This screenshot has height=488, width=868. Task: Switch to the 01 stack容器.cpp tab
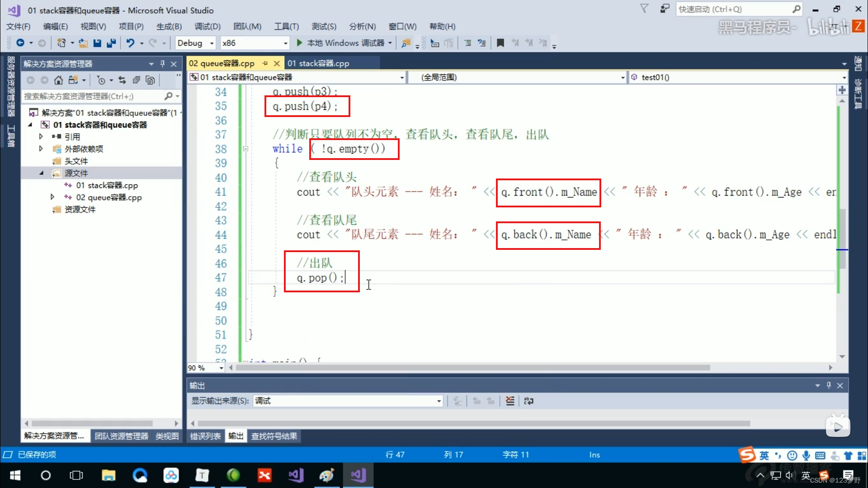click(x=318, y=63)
